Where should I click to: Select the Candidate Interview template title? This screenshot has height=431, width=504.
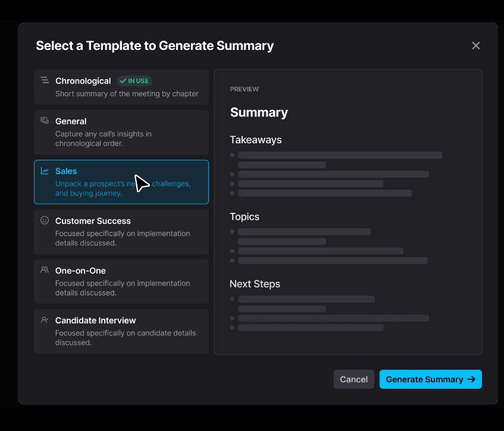[95, 320]
